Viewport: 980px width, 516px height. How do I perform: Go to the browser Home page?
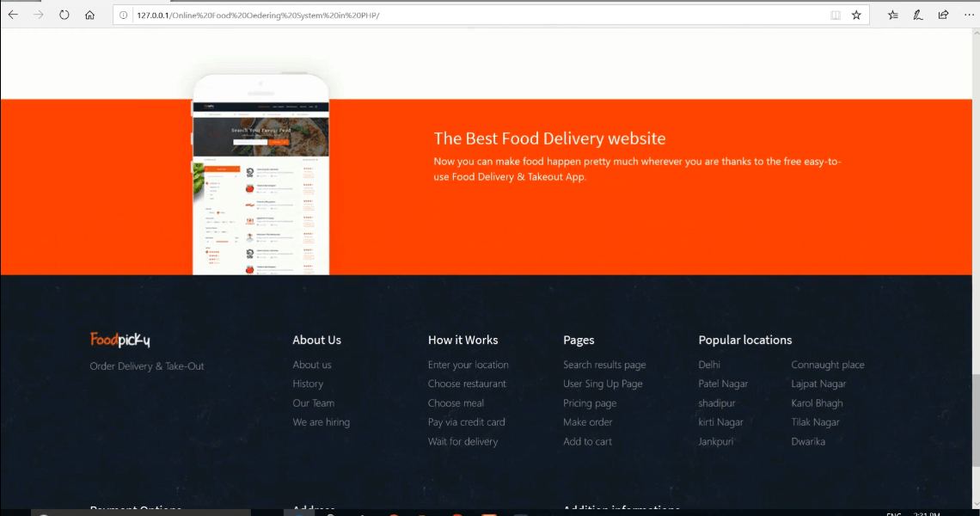pos(90,15)
